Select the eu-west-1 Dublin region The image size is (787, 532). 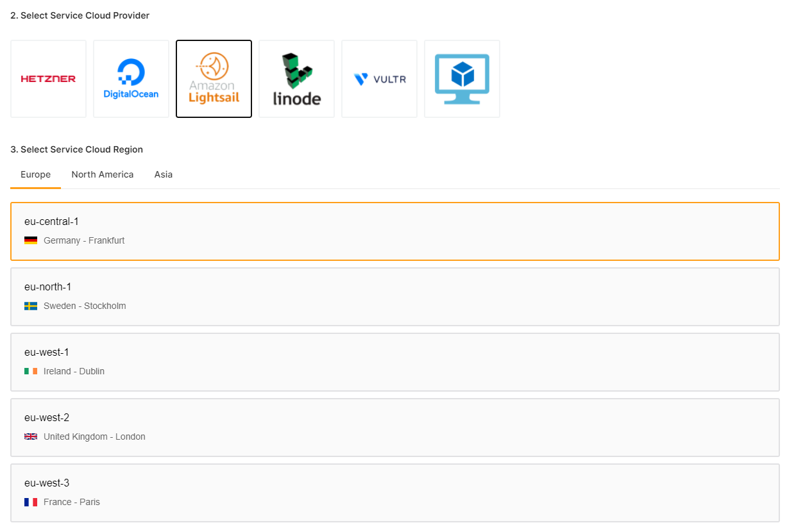[395, 362]
